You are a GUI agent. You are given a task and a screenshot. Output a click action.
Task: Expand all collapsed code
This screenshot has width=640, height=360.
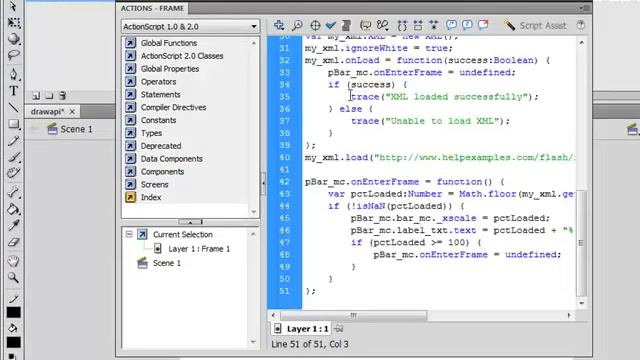point(433,25)
